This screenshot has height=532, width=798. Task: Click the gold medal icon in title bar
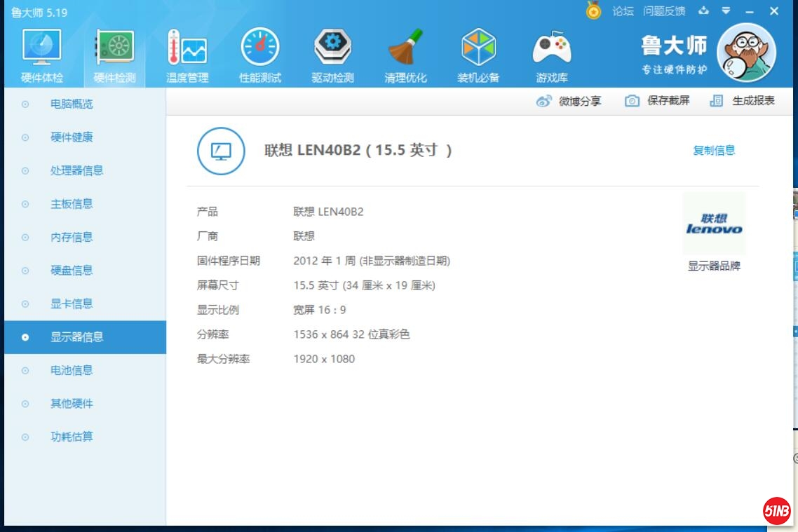tap(594, 11)
